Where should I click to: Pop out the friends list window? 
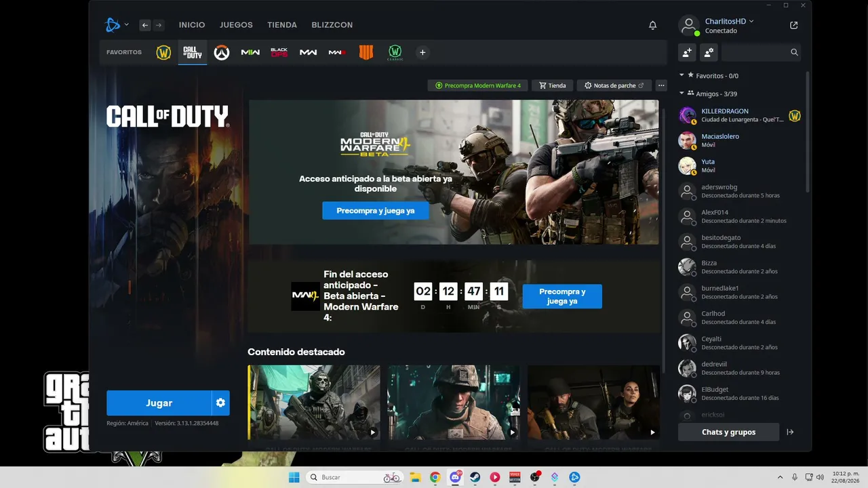coord(794,26)
